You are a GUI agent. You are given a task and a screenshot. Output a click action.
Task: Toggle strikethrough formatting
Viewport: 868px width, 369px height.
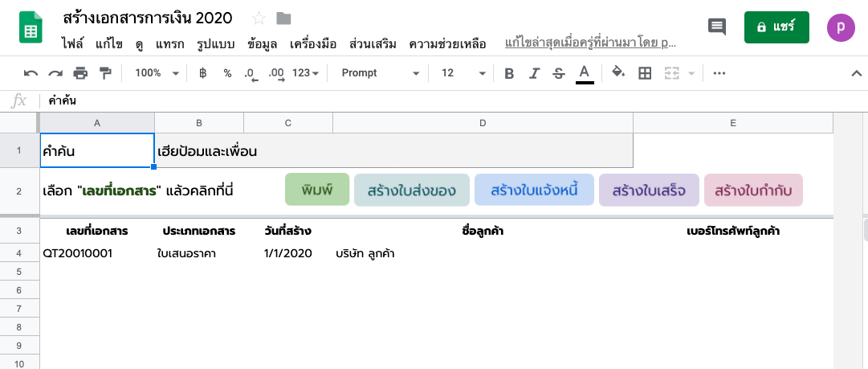click(559, 73)
